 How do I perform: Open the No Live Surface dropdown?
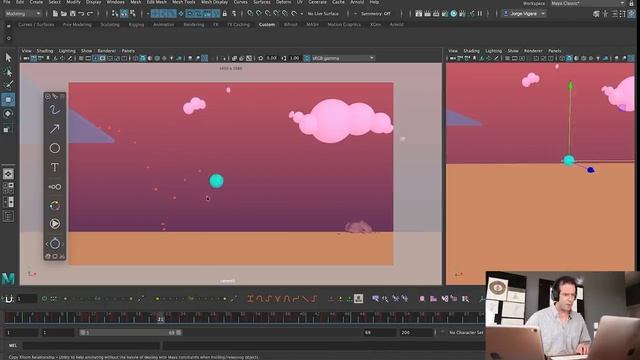tap(323, 13)
